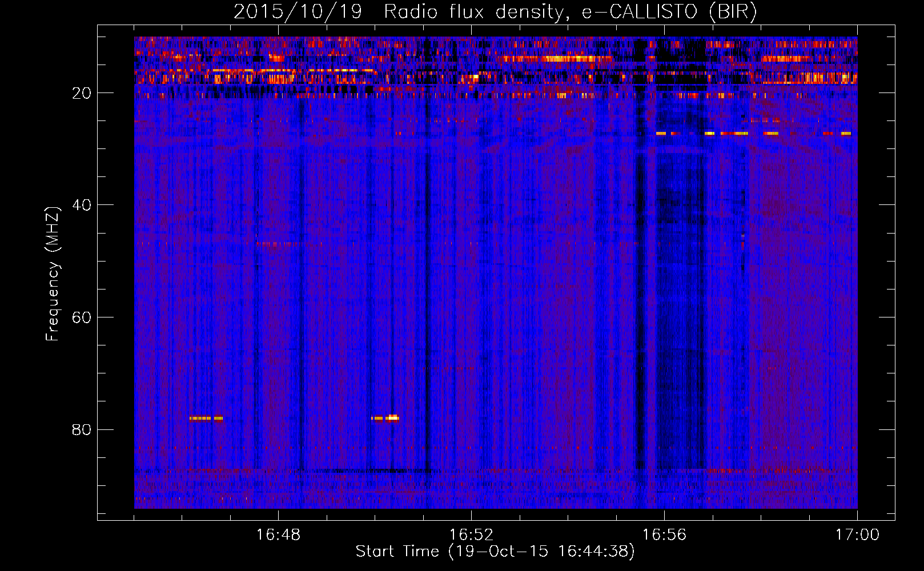Image resolution: width=924 pixels, height=571 pixels.
Task: Click the 20 MHz frequency tick label
Action: (82, 93)
